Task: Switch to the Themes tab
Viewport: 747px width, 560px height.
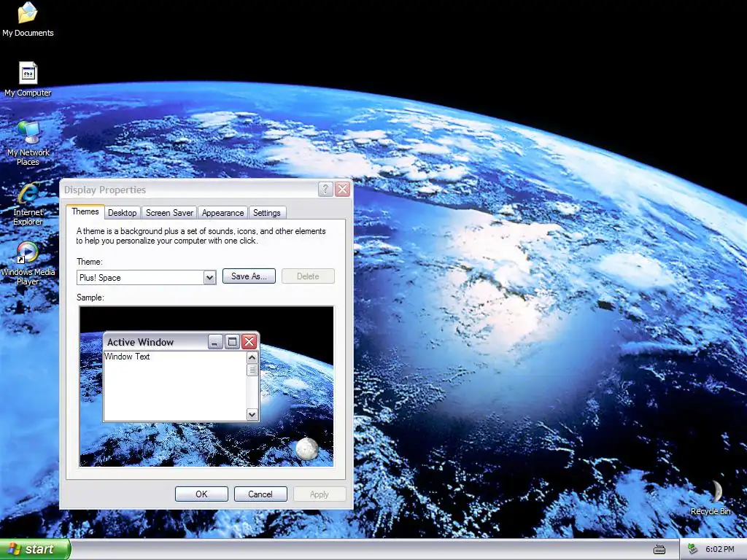Action: [x=85, y=211]
